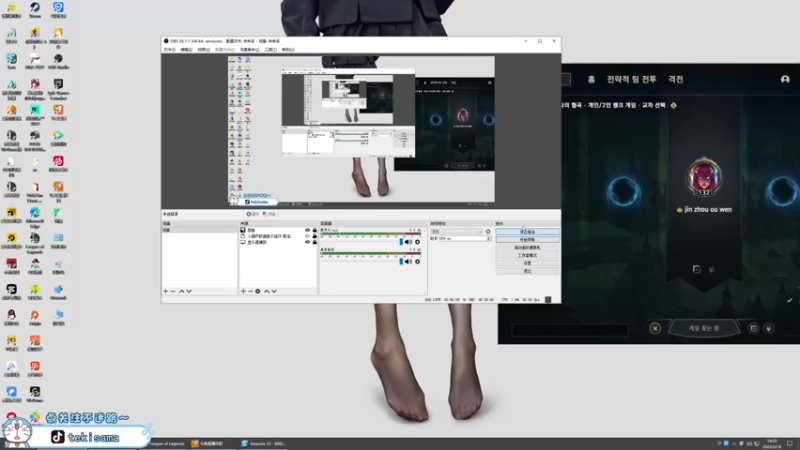Image resolution: width=800 pixels, height=450 pixels.
Task: Click emblem icon at right end of League bottom bar
Action: point(768,328)
